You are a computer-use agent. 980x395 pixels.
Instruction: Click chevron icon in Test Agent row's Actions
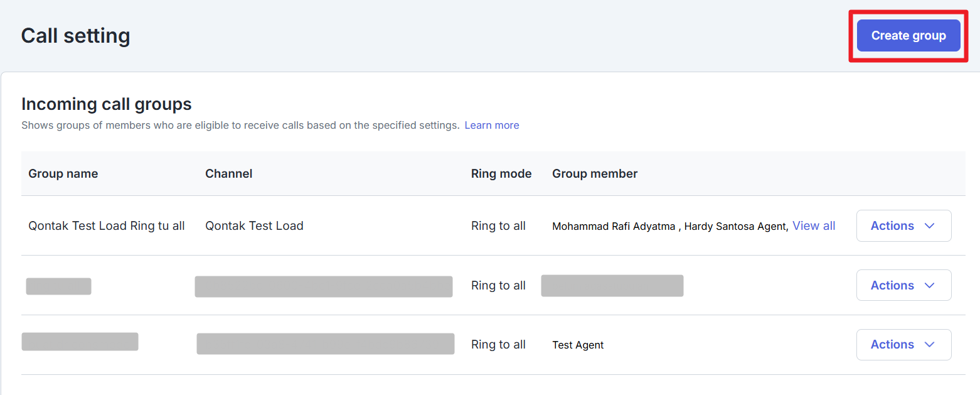tap(930, 345)
